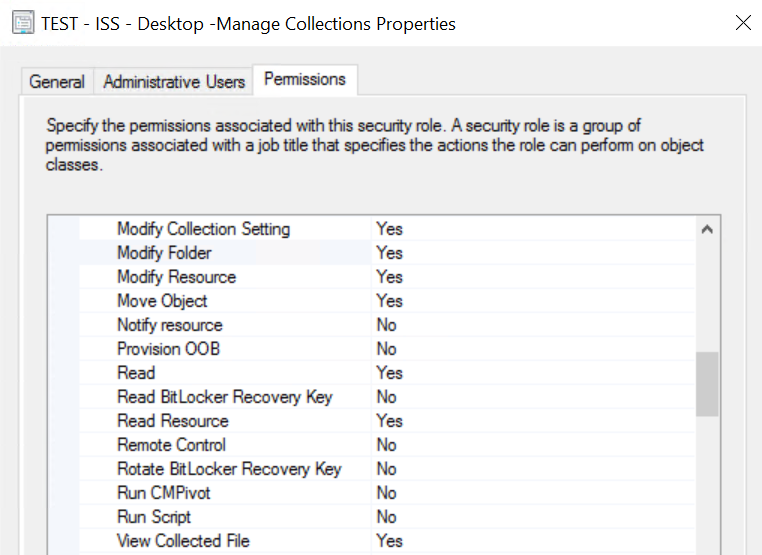Click the Yes value for Read Resource

(390, 421)
